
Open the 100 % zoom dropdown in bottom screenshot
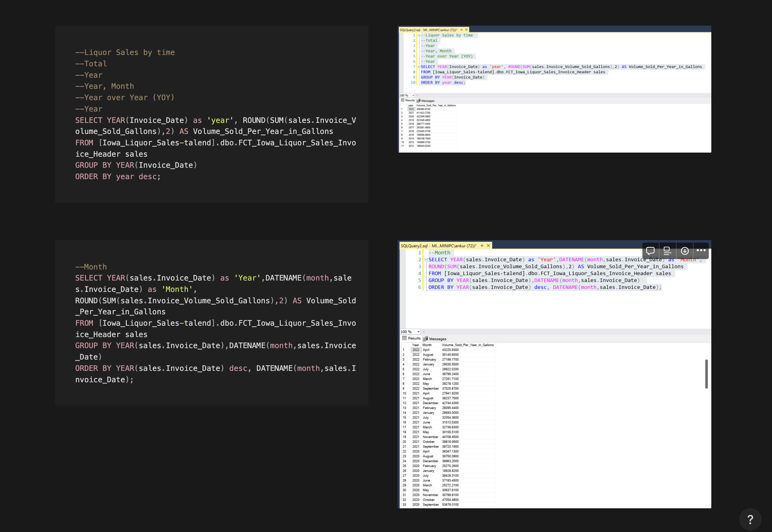[x=419, y=332]
